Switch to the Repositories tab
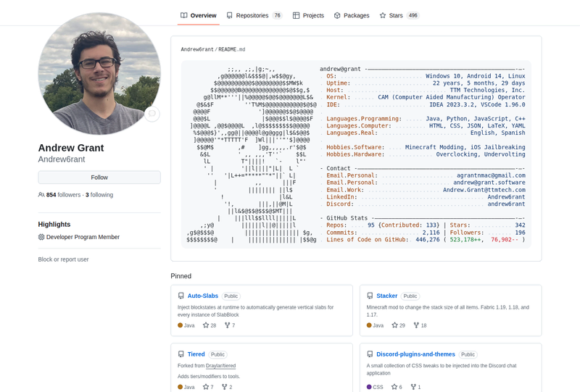 tap(254, 15)
